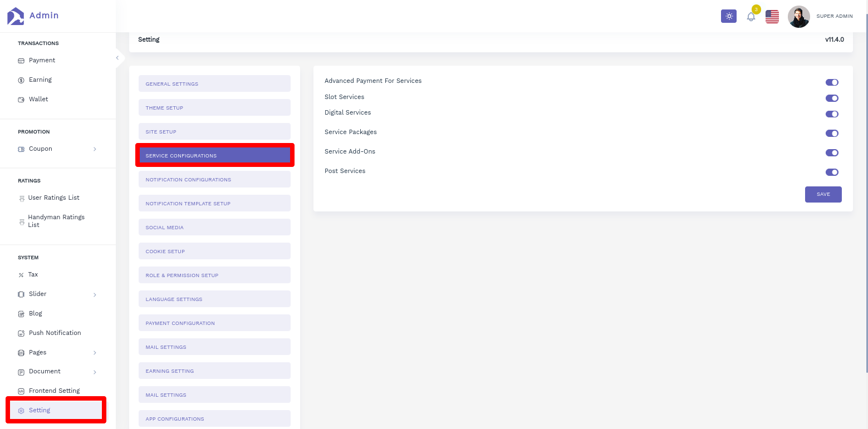The width and height of the screenshot is (868, 429).
Task: Open the Theme Setup tab
Action: [x=214, y=107]
